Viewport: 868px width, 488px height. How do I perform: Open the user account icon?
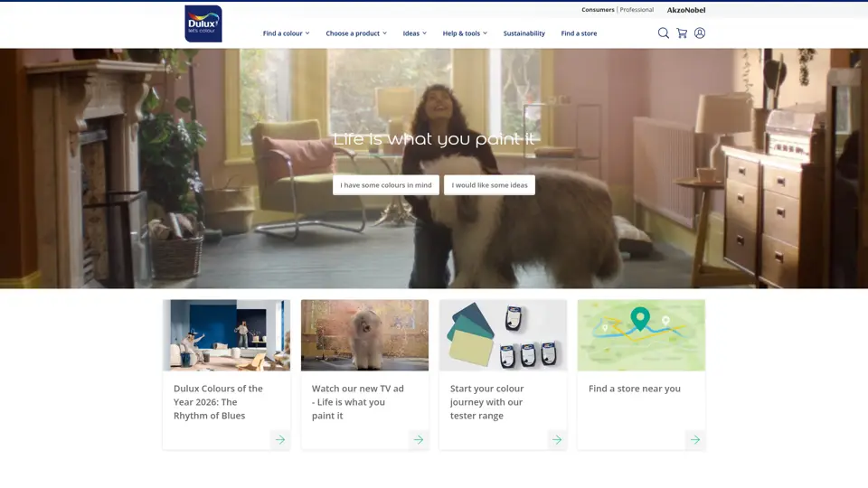pyautogui.click(x=700, y=33)
